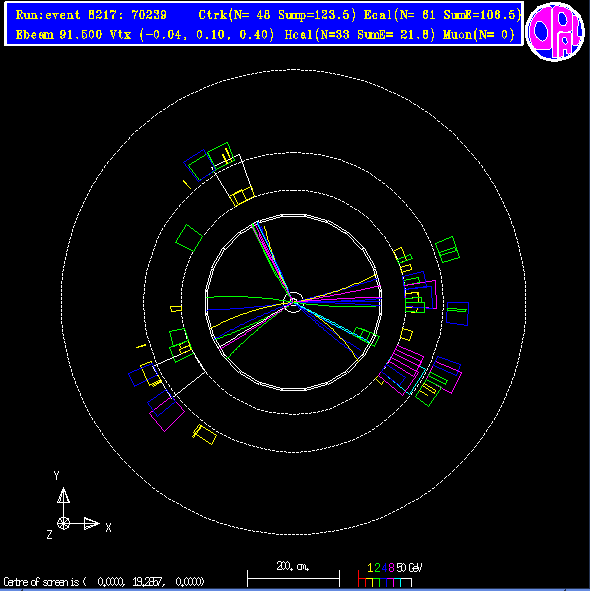
Task: Click the X axis arrow tip
Action: (x=91, y=524)
